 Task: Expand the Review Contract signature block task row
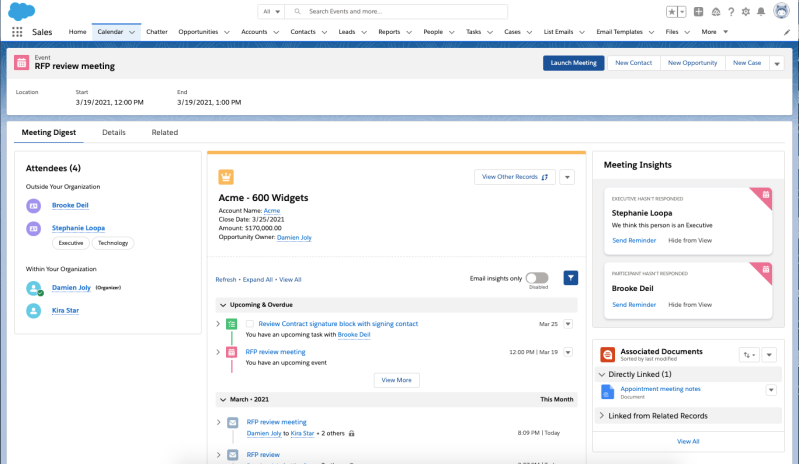point(218,324)
